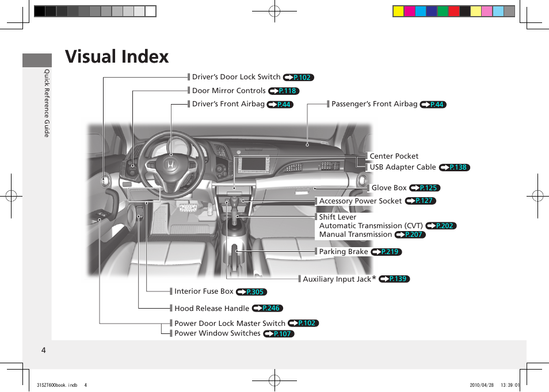Image resolution: width=549 pixels, height=392 pixels.
Task: Follow the P.107 Power Window Switches link
Action: coord(279,333)
